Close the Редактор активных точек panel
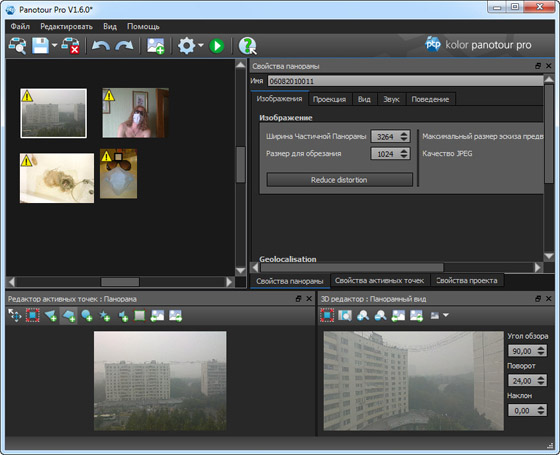This screenshot has width=560, height=455. (x=309, y=299)
